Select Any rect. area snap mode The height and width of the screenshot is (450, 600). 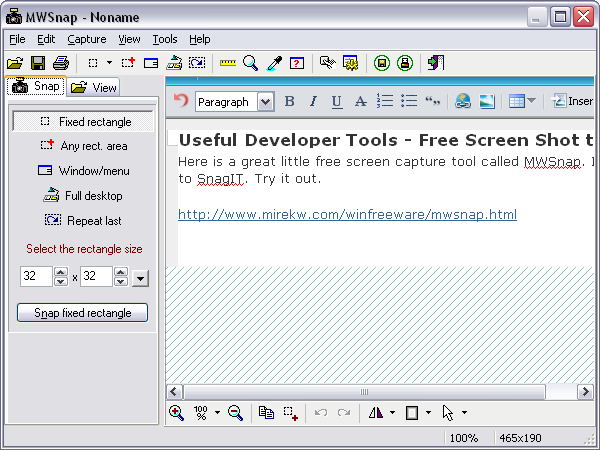click(84, 146)
